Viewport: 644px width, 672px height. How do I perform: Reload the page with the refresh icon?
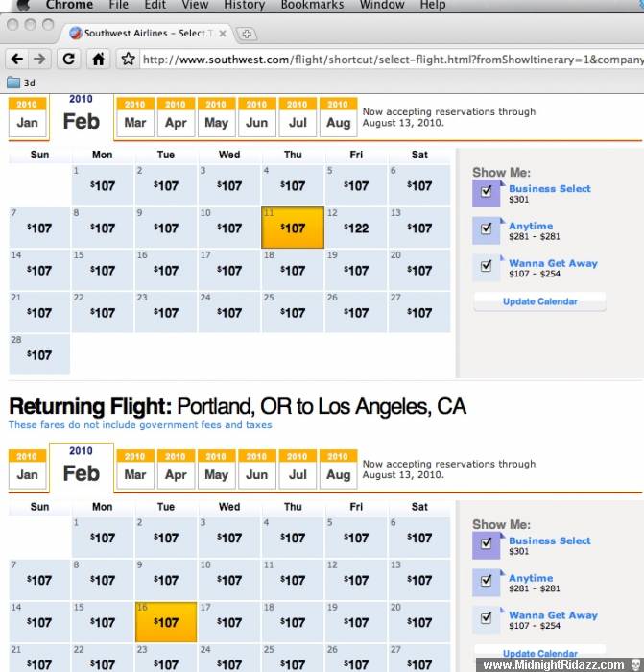coord(68,59)
